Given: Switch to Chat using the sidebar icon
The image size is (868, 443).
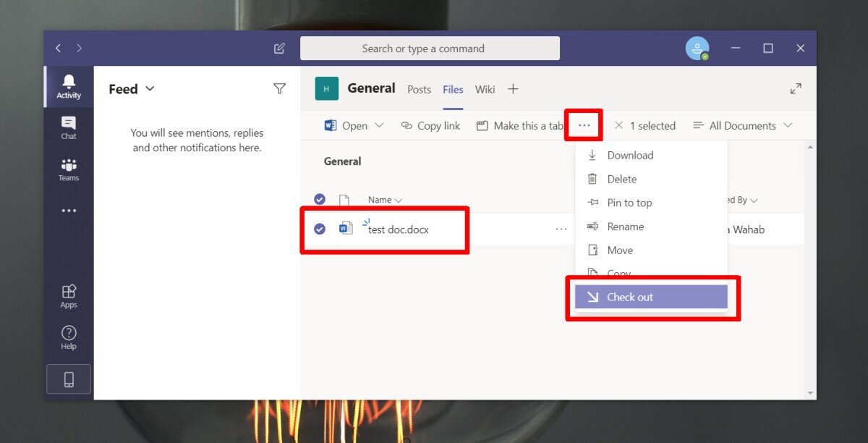Looking at the screenshot, I should (x=68, y=127).
